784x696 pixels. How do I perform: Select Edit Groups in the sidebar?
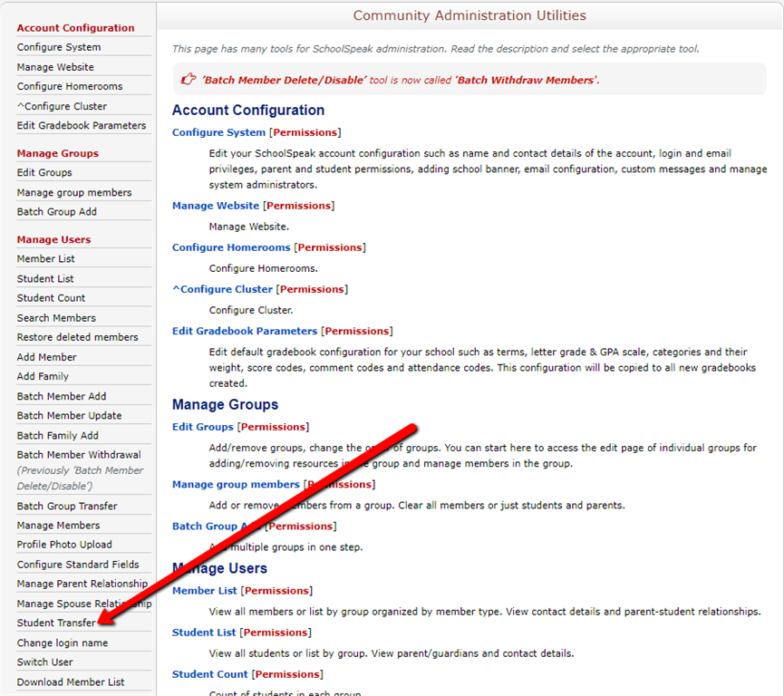point(44,172)
